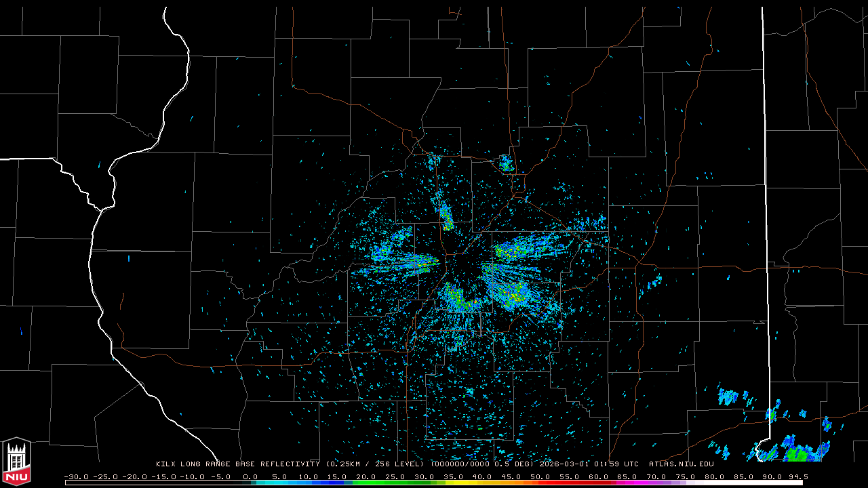Viewport: 868px width, 488px height.
Task: Click the -30.0 label on the scale
Action: pos(76,476)
